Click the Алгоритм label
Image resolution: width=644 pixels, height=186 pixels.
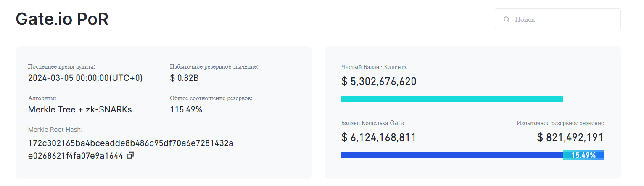point(42,98)
